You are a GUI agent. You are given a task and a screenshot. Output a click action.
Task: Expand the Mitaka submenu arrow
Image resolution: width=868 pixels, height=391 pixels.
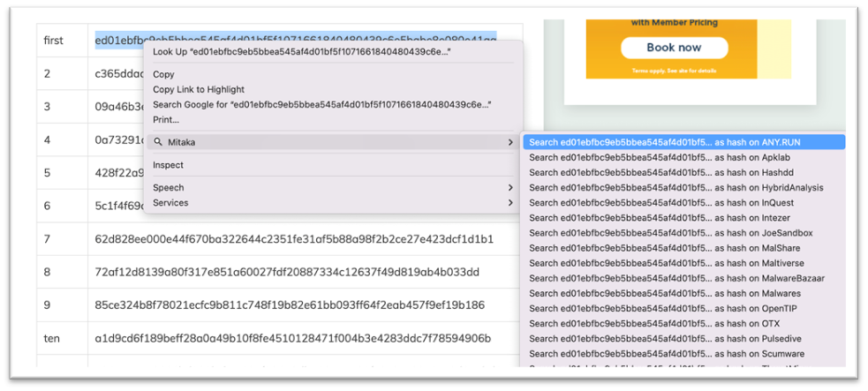(x=509, y=142)
